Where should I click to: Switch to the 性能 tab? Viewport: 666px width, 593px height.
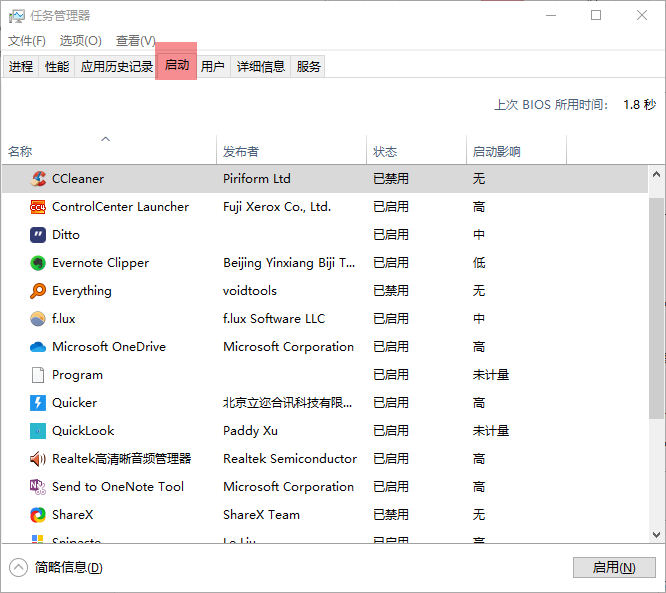[57, 67]
